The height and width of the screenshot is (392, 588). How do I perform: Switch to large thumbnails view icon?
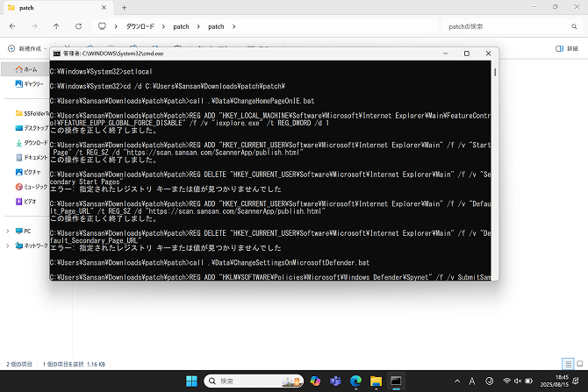(x=580, y=364)
